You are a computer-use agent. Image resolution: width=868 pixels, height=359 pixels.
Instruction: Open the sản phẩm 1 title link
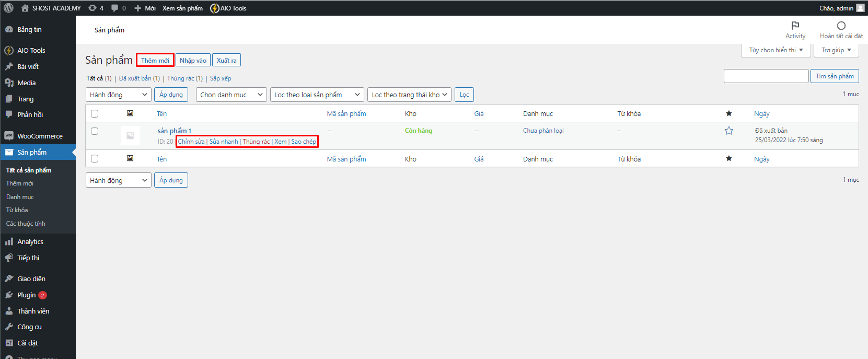point(175,131)
